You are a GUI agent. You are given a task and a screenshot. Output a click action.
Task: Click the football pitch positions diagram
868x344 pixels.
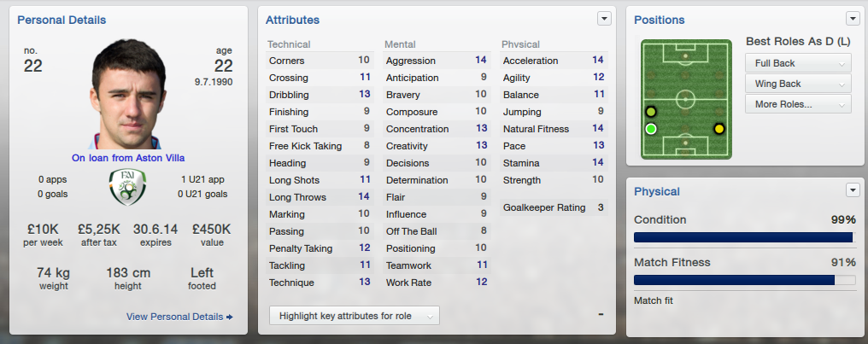tap(685, 98)
